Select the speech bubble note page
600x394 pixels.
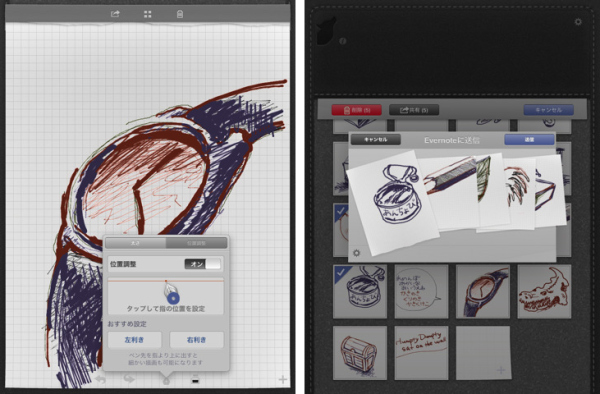point(421,291)
